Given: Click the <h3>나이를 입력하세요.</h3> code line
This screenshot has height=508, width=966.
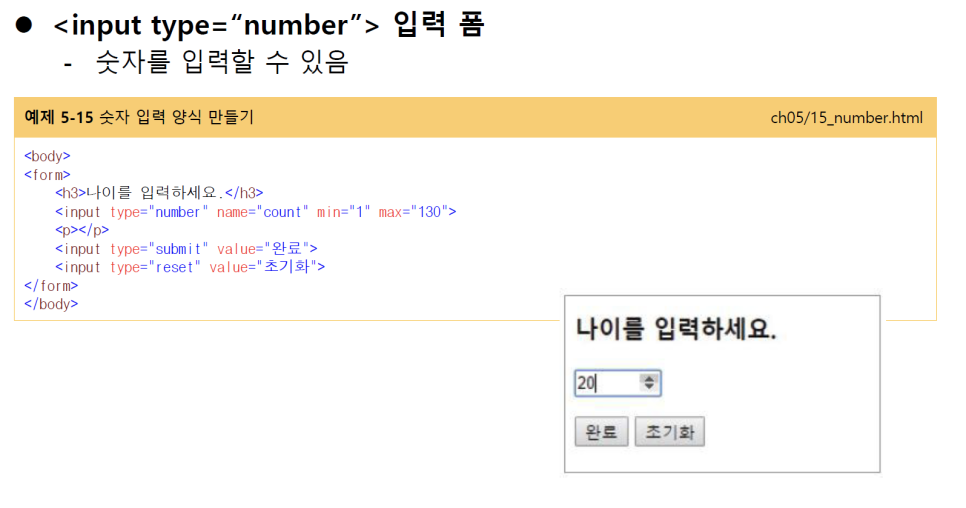Looking at the screenshot, I should click(x=159, y=193).
